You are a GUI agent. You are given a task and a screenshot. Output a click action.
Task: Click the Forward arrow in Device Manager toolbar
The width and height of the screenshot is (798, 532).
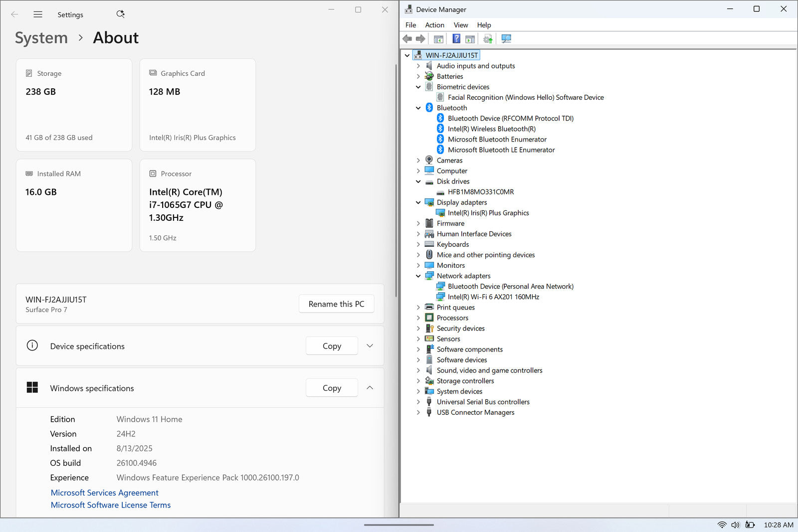point(420,39)
